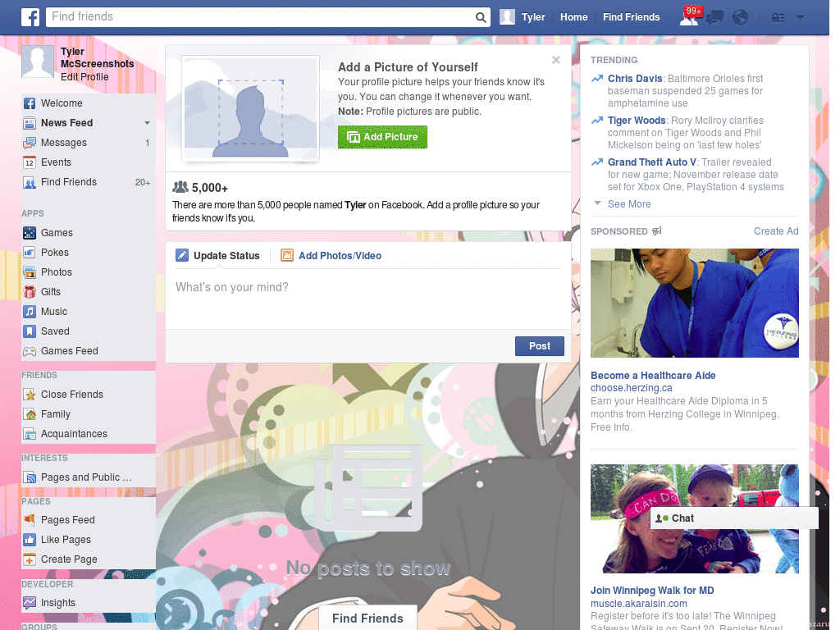Click the Find Friends sidebar icon
Viewport: 840px width, 630px height.
(30, 183)
